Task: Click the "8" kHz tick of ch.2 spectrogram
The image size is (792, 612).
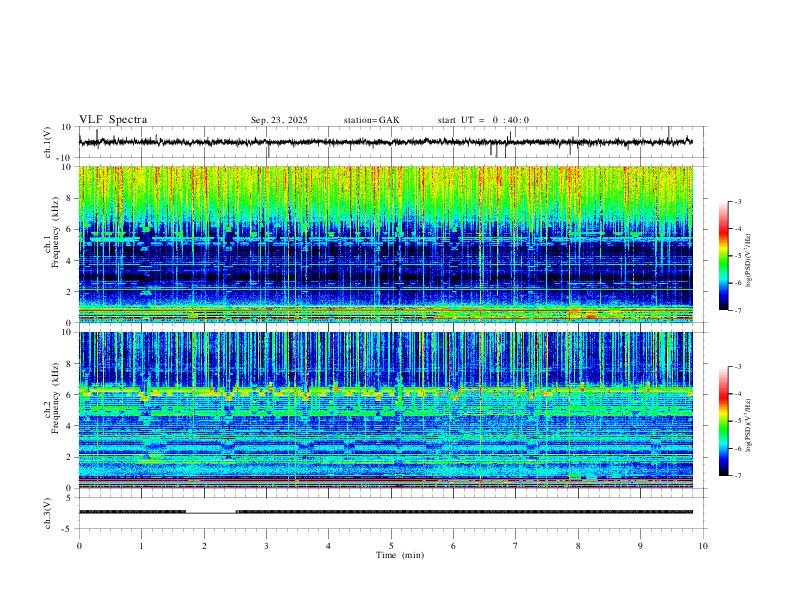Action: click(71, 364)
